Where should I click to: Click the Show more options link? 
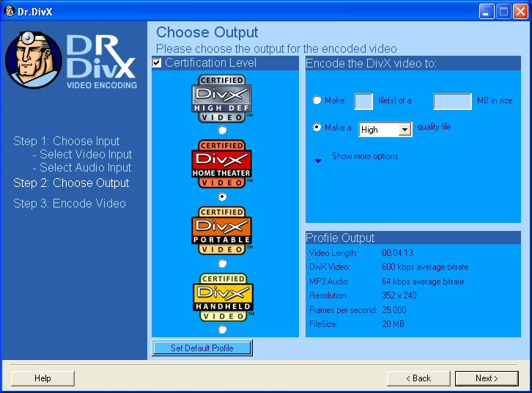pos(365,156)
